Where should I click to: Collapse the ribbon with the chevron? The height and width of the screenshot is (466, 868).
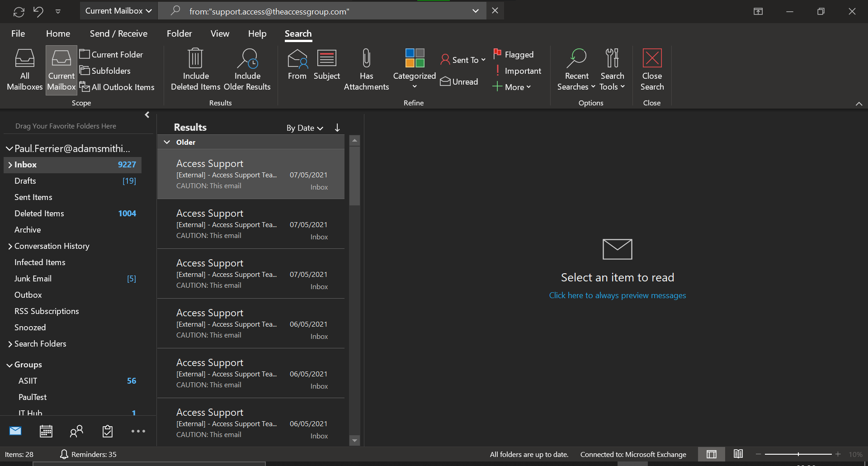point(859,104)
